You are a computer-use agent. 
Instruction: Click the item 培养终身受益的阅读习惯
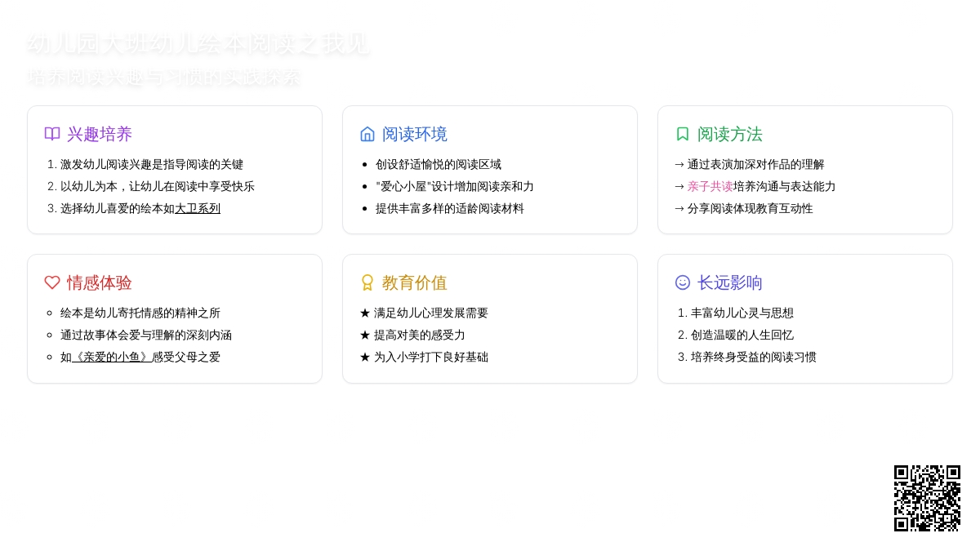click(x=754, y=357)
